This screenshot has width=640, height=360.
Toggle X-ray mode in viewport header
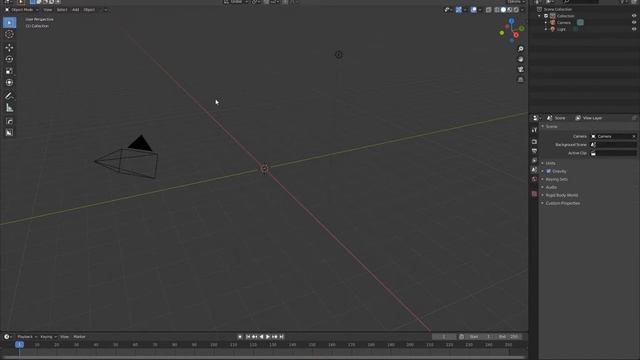pos(489,10)
